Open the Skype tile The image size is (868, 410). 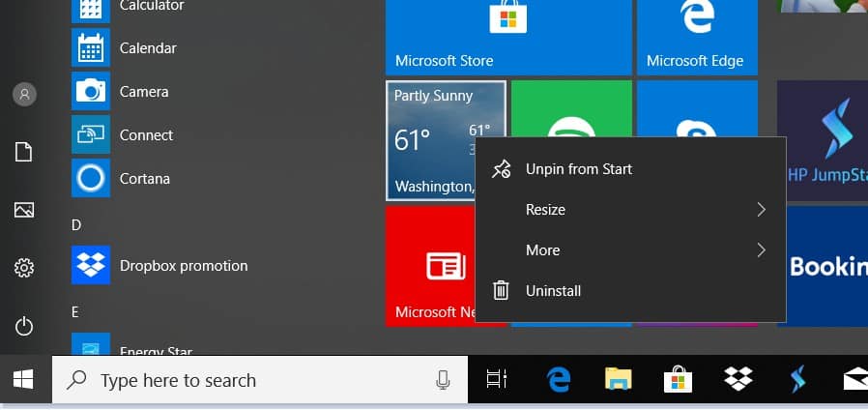[x=697, y=108]
